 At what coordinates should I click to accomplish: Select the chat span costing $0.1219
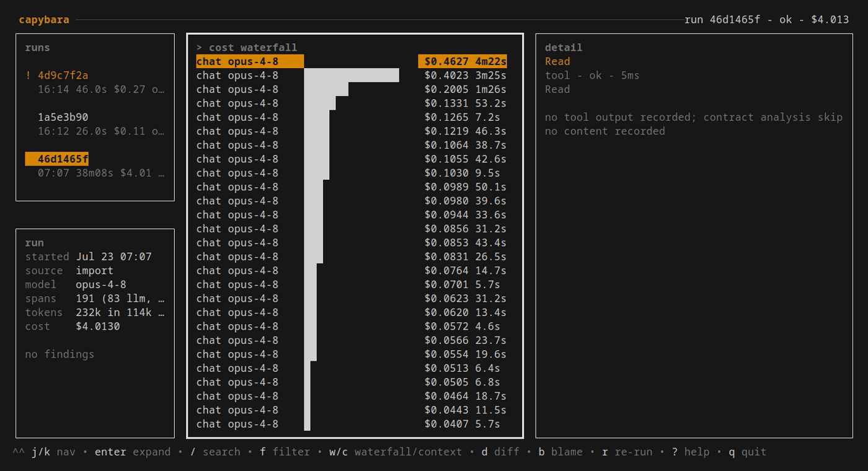[x=352, y=131]
